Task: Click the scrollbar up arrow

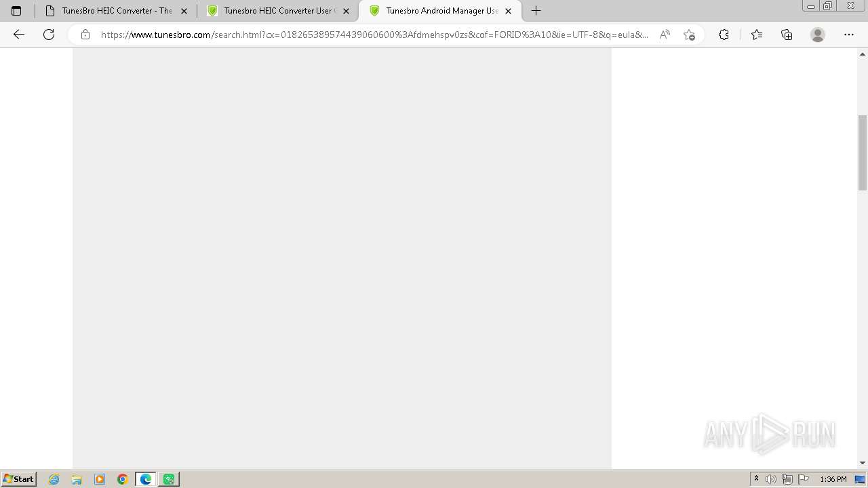Action: point(863,54)
